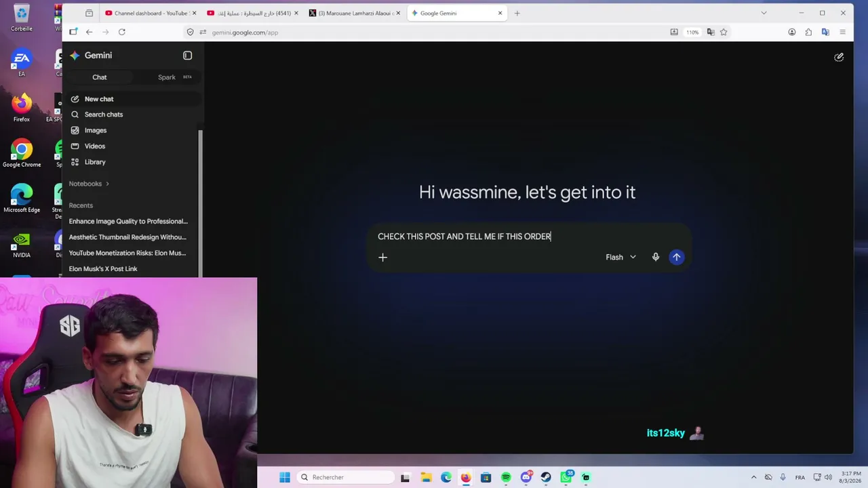
Task: Click the plus icon to add attachments
Action: point(382,258)
